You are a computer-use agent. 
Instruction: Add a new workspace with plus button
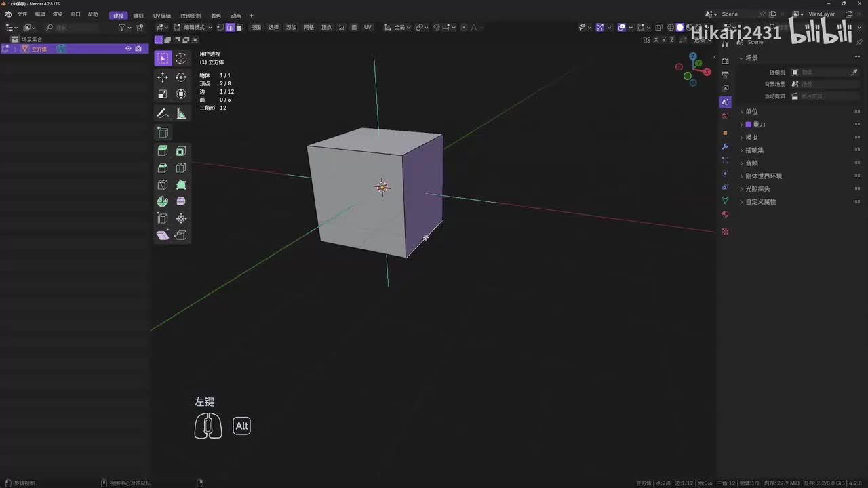click(x=251, y=15)
